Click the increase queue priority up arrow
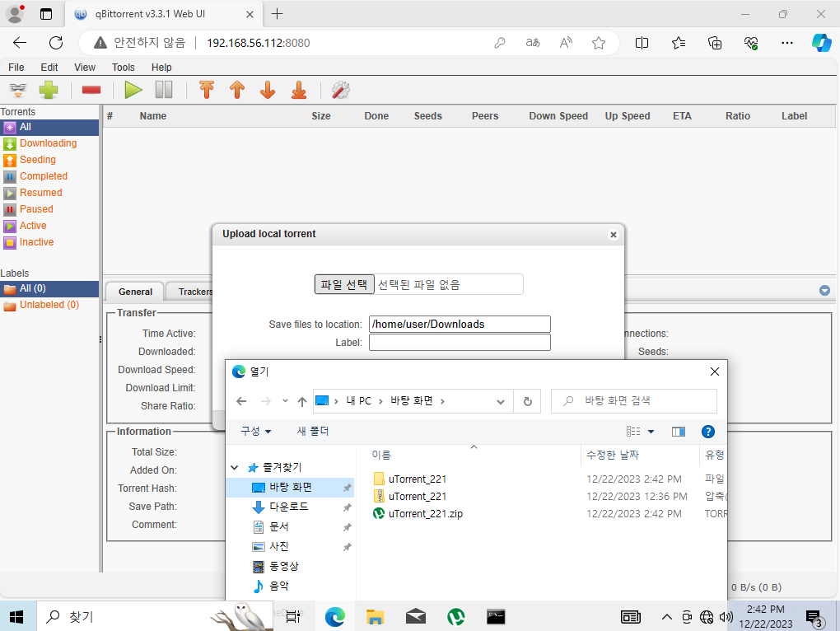Viewport: 840px width, 631px height. coord(237,90)
